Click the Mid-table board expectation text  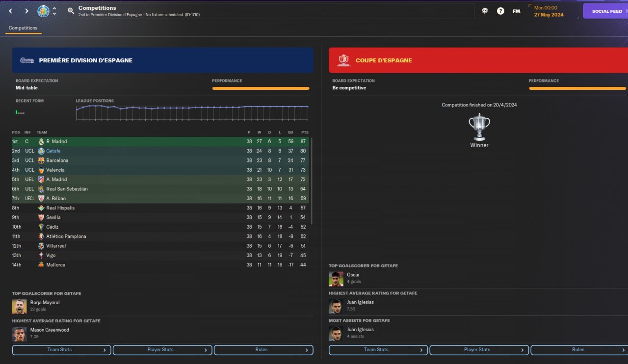(x=26, y=88)
